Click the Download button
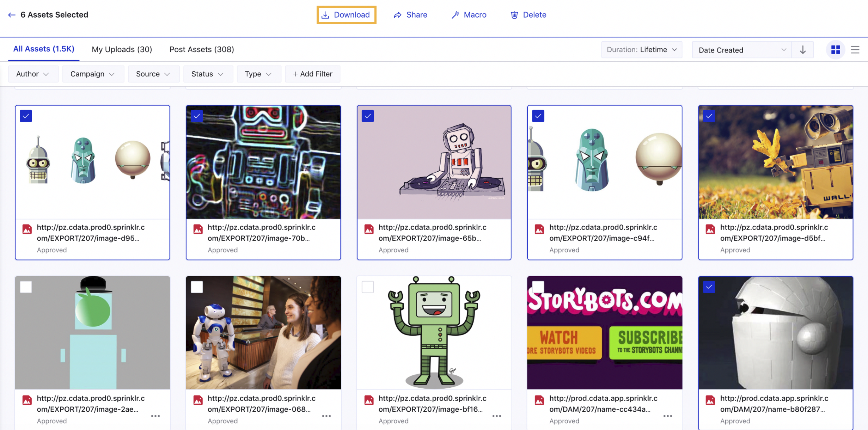 pyautogui.click(x=346, y=15)
